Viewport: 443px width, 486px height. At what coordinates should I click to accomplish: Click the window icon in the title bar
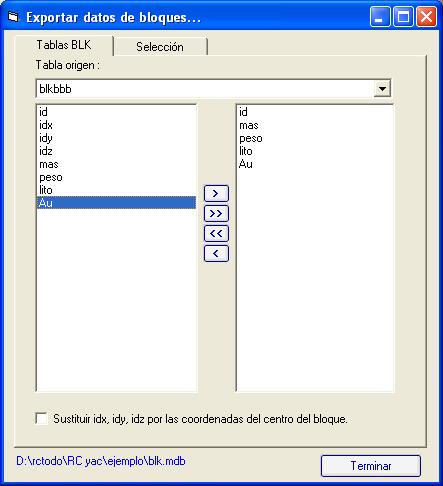click(x=13, y=17)
